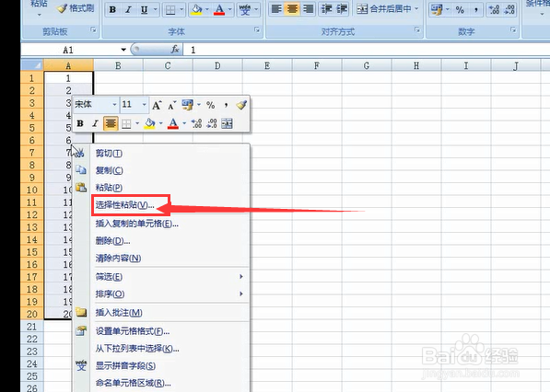Click the 合并后居中 merge button
This screenshot has width=550, height=392.
(384, 9)
